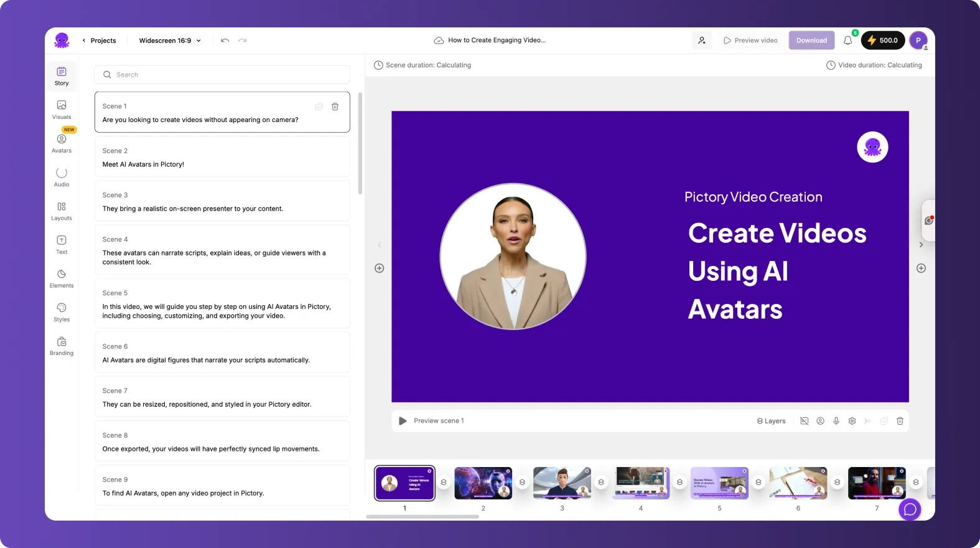Screen dimensions: 980x548
Task: Open the Avatars panel
Action: (62, 143)
